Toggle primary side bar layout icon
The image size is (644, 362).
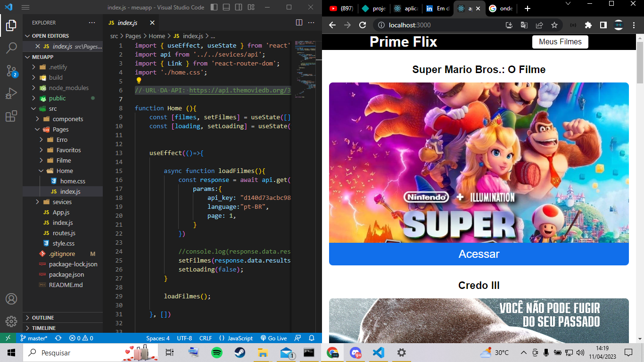[215, 8]
